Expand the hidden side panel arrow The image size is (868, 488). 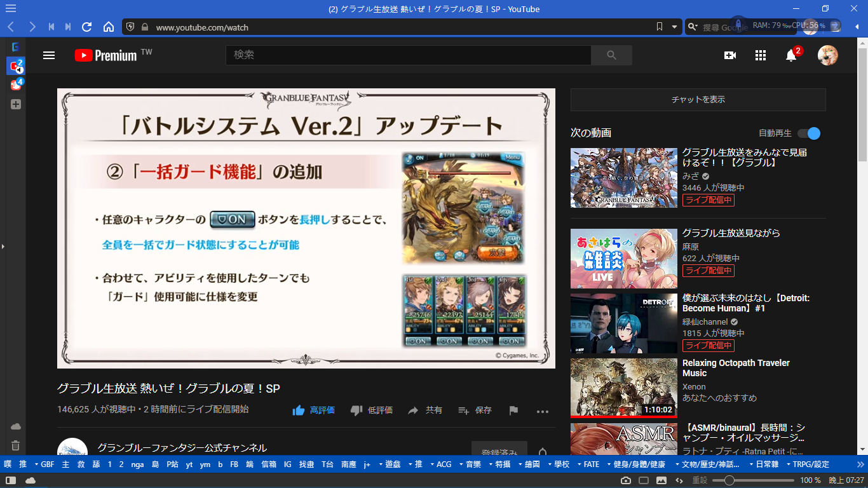coord(3,246)
